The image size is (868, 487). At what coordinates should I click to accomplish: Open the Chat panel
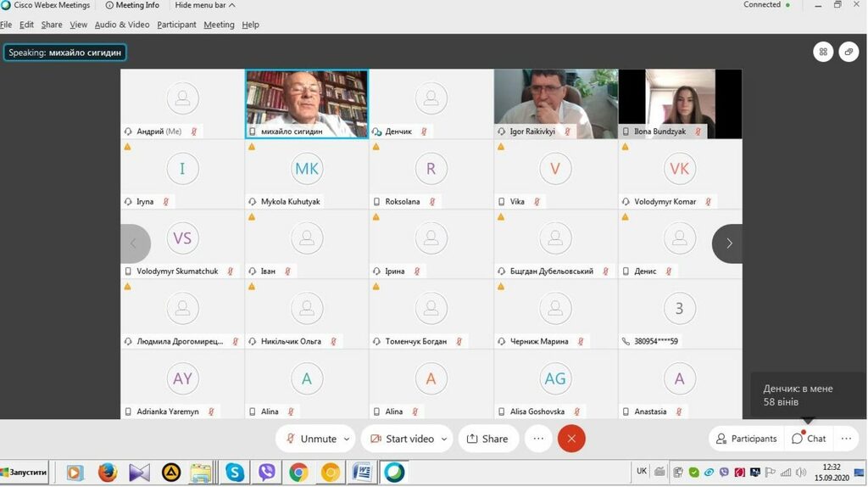point(809,439)
